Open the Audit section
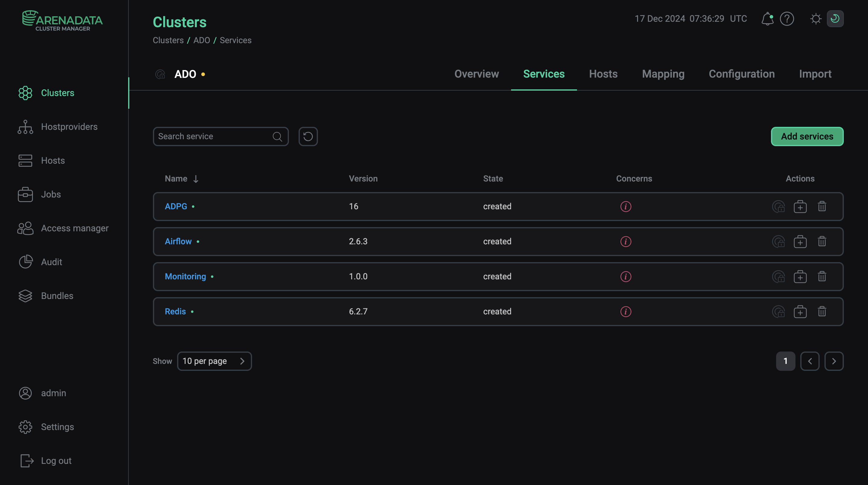868x485 pixels. pyautogui.click(x=52, y=262)
